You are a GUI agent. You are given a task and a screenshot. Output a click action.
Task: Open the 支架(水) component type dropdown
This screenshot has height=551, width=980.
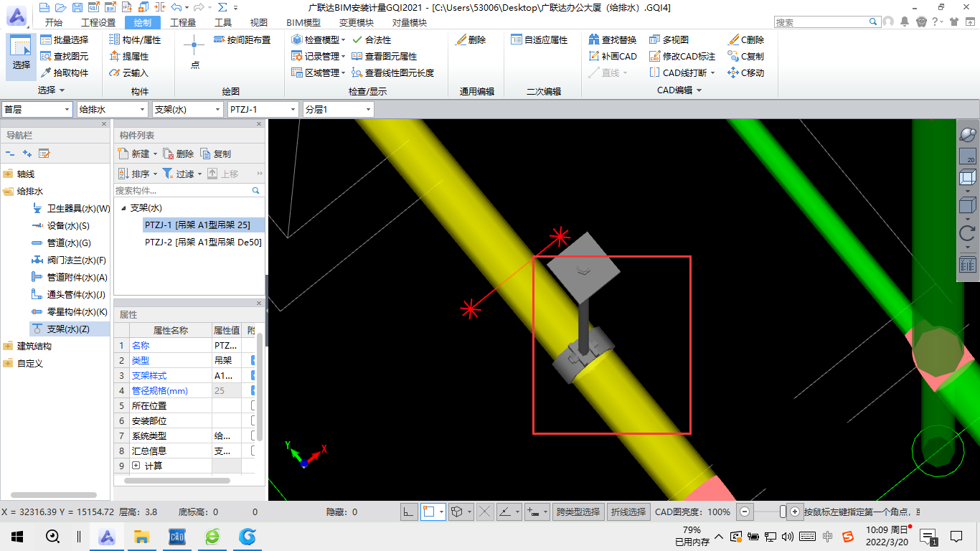(187, 109)
